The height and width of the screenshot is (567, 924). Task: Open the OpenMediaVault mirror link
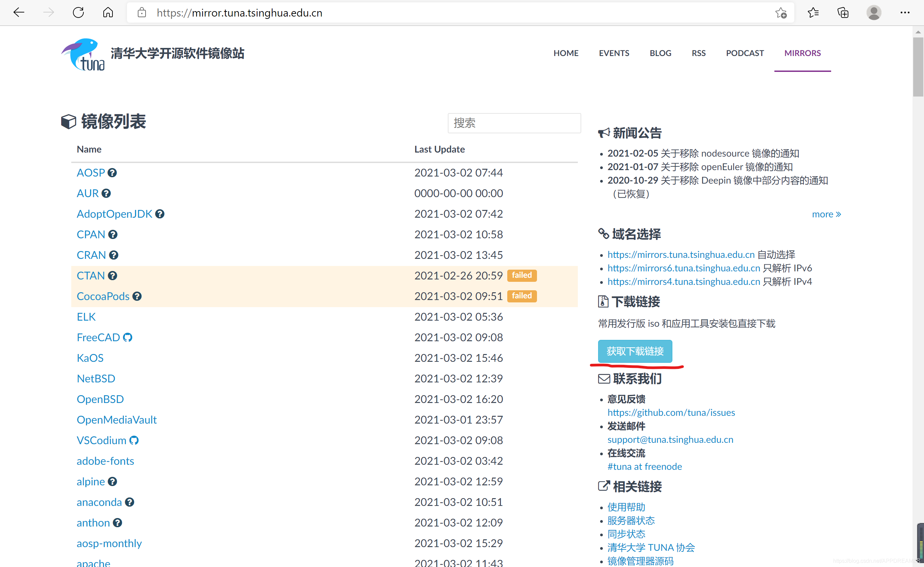[x=117, y=420]
